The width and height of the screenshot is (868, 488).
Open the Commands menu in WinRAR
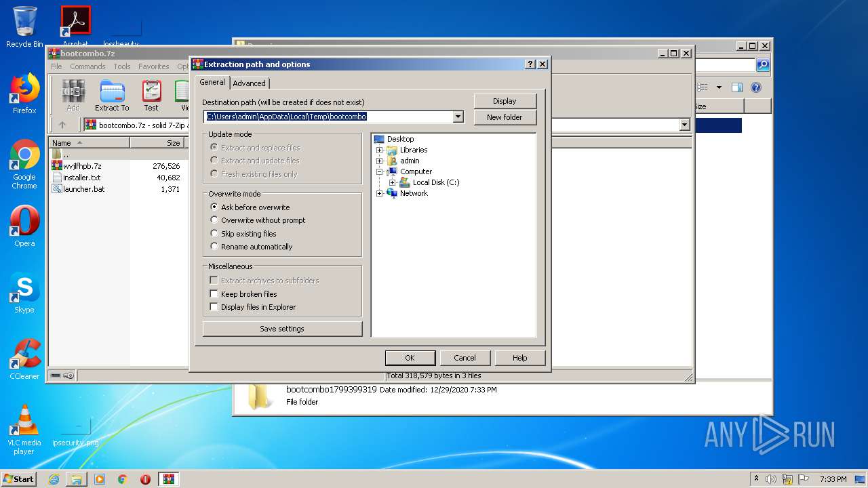pyautogui.click(x=87, y=66)
